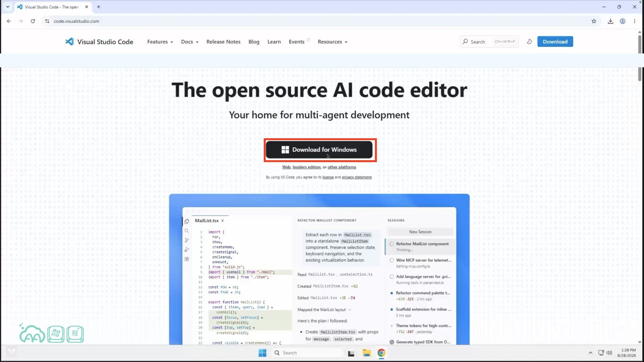Click the blue Download button in header

555,41
